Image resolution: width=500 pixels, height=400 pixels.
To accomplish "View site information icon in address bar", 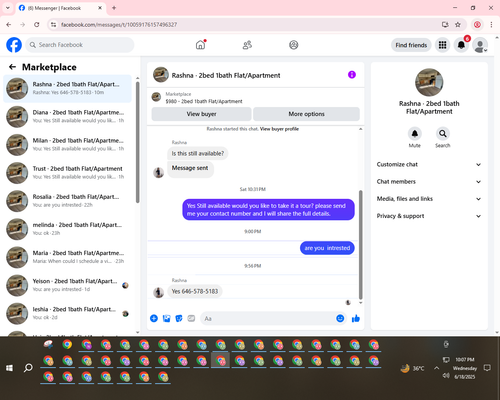I will tap(54, 24).
